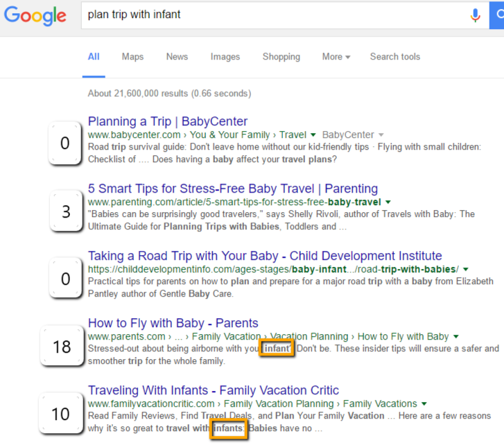
Task: Click the search box with query text
Action: (270, 15)
